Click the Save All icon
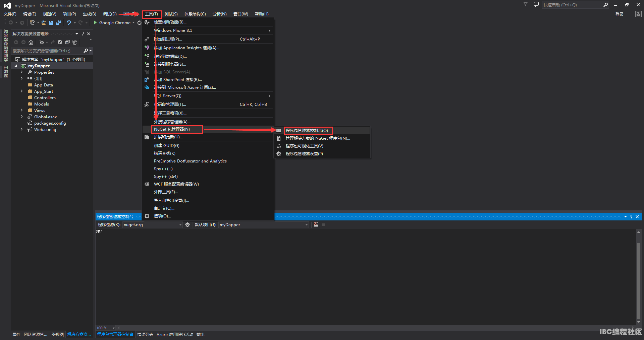Image resolution: width=644 pixels, height=340 pixels. coord(59,23)
